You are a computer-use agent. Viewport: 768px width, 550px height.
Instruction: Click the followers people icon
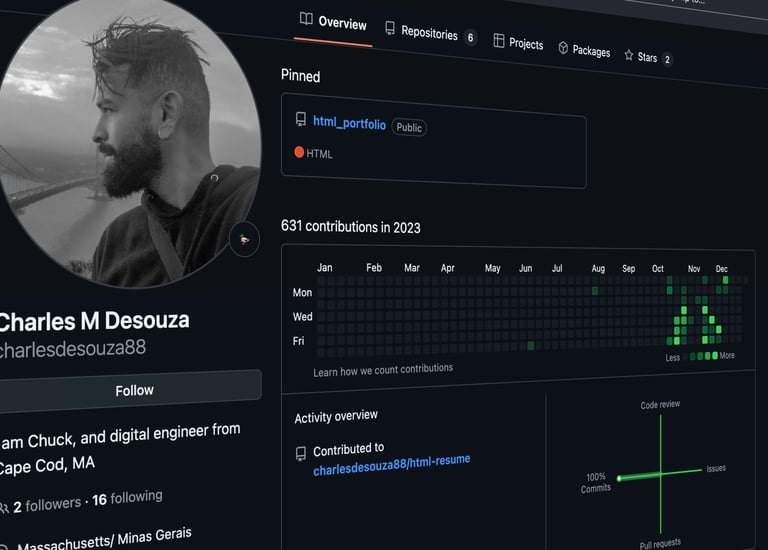point(4,508)
